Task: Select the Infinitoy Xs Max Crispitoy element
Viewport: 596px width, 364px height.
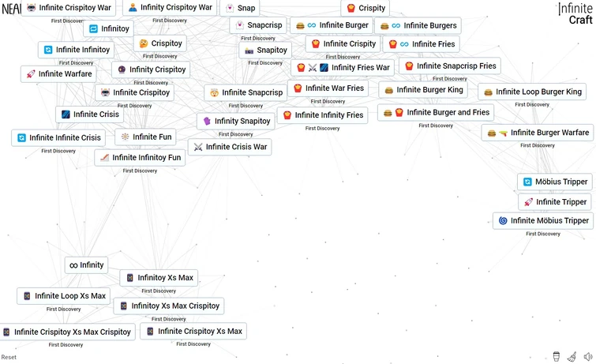Action: (x=169, y=306)
